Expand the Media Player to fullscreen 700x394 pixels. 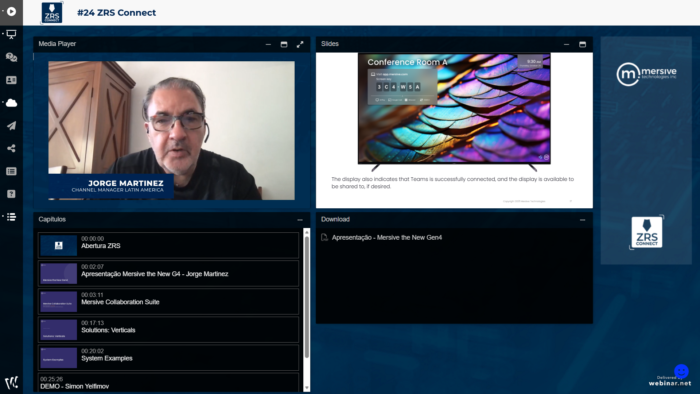coord(300,44)
